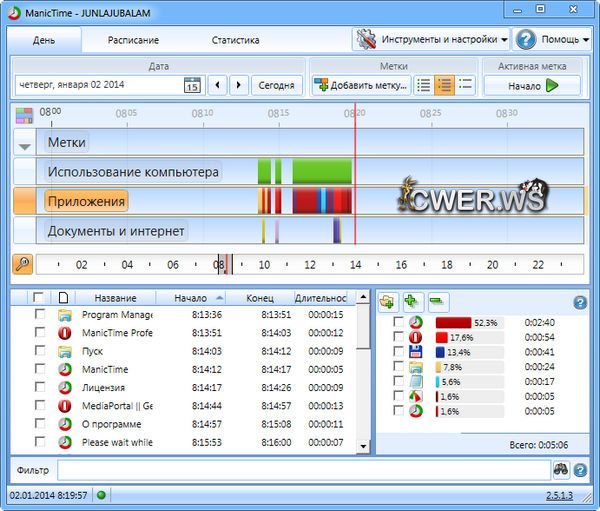The height and width of the screenshot is (511, 600).
Task: Go to the previous day arrow
Action: coord(217,85)
